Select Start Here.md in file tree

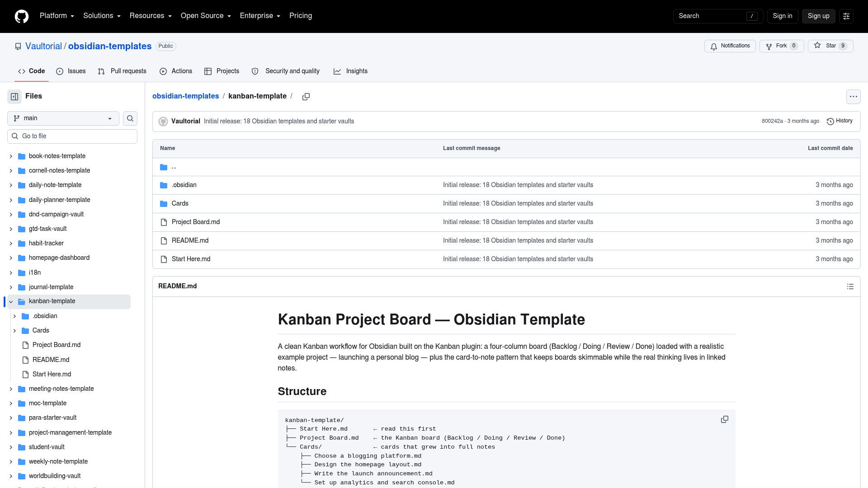(x=52, y=375)
